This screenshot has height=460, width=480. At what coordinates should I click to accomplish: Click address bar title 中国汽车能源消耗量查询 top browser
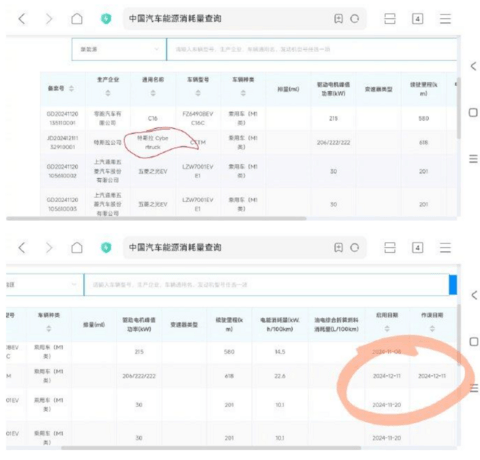pyautogui.click(x=175, y=19)
